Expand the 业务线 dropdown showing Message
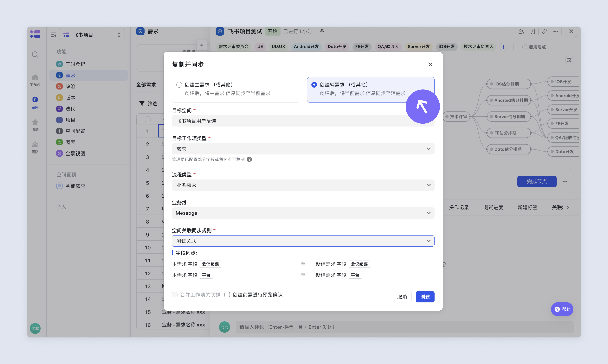Screen dimensions: 608x364 (x=303, y=213)
